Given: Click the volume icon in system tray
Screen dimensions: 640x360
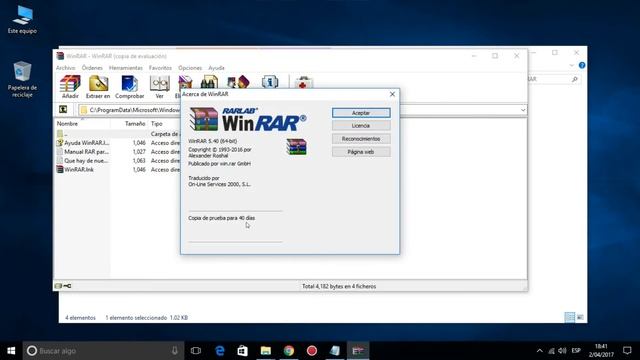Looking at the screenshot, I should click(562, 351).
